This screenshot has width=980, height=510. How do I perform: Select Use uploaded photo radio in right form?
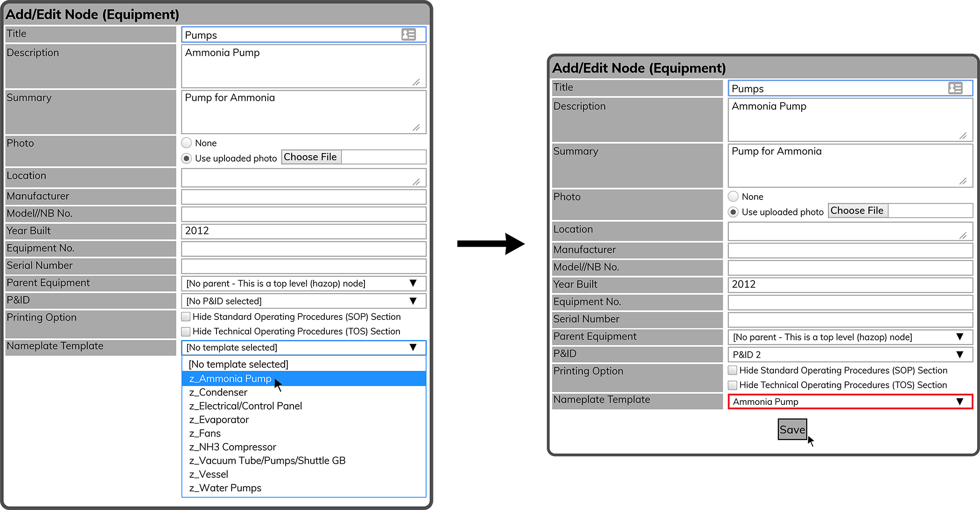tap(733, 212)
